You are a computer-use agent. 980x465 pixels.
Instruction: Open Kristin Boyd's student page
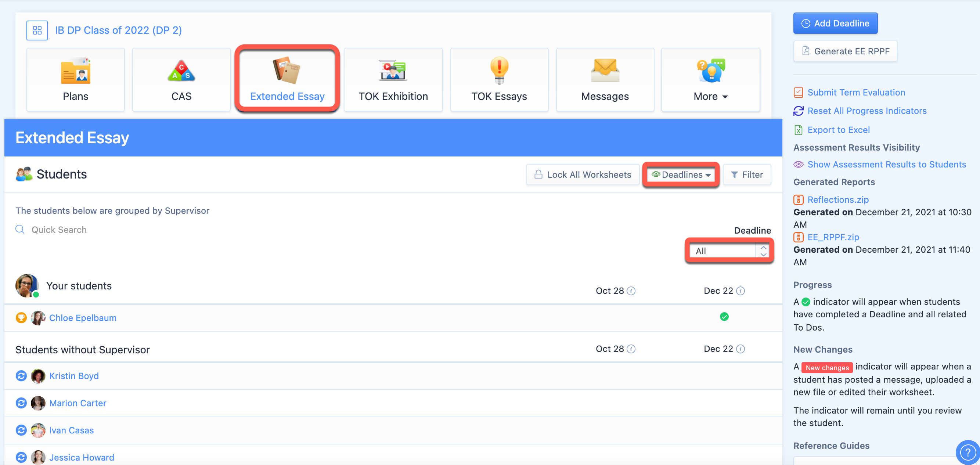tap(74, 376)
